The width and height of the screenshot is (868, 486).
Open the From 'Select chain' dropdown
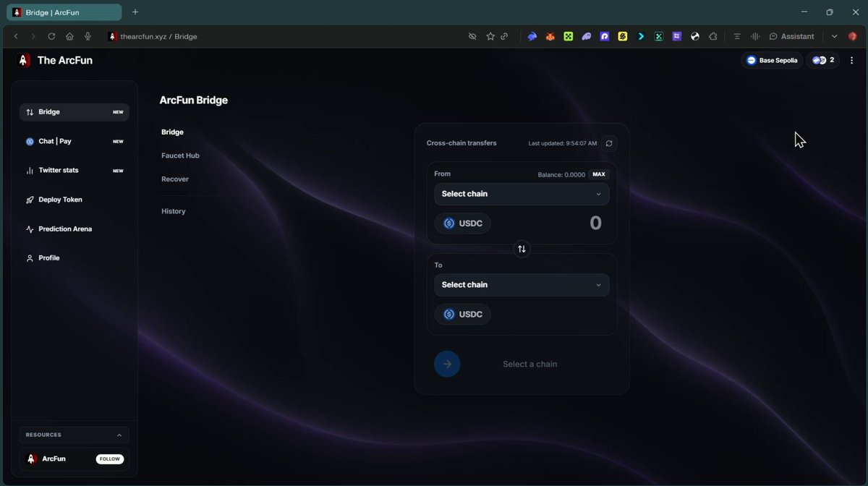(522, 194)
